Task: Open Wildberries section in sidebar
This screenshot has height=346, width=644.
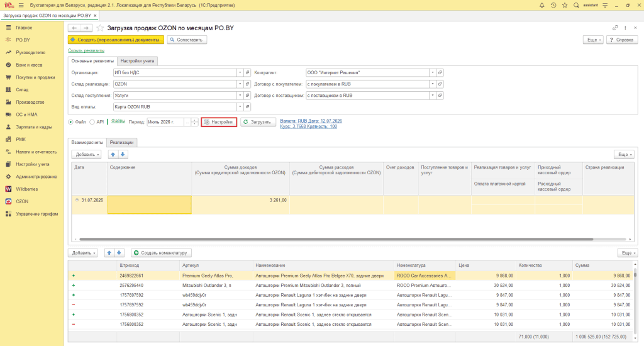Action: point(26,189)
